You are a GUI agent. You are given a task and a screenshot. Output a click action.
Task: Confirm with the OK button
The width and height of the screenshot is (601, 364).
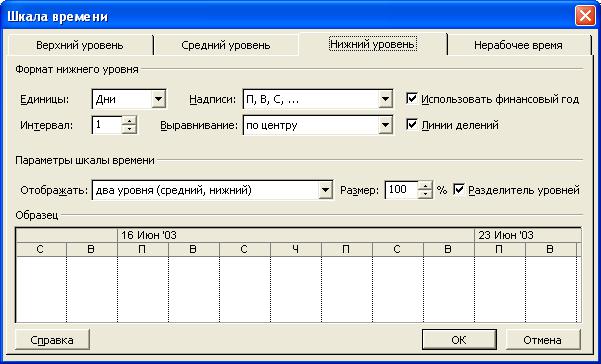pos(459,340)
